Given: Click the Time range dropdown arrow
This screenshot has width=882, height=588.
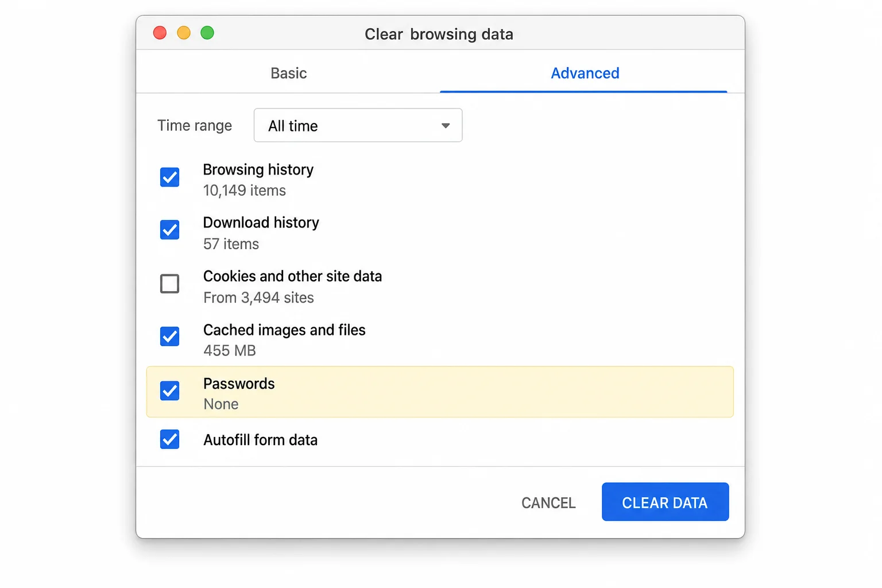Looking at the screenshot, I should pos(446,126).
